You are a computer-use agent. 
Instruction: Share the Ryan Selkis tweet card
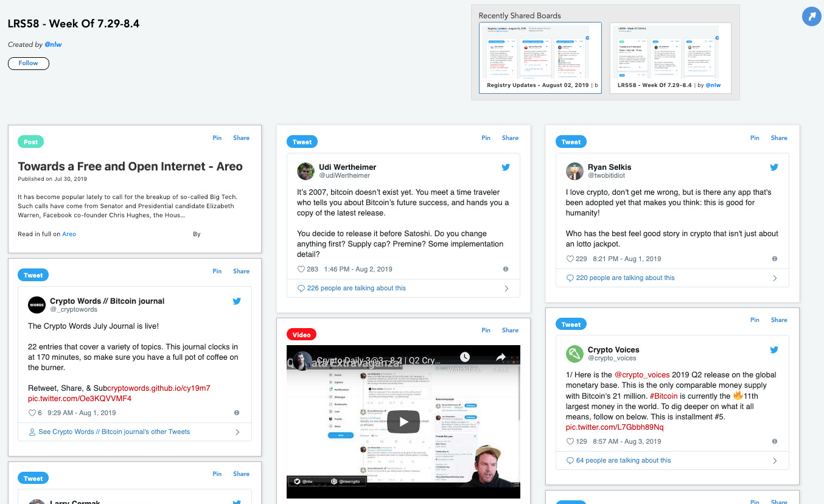[x=780, y=138]
